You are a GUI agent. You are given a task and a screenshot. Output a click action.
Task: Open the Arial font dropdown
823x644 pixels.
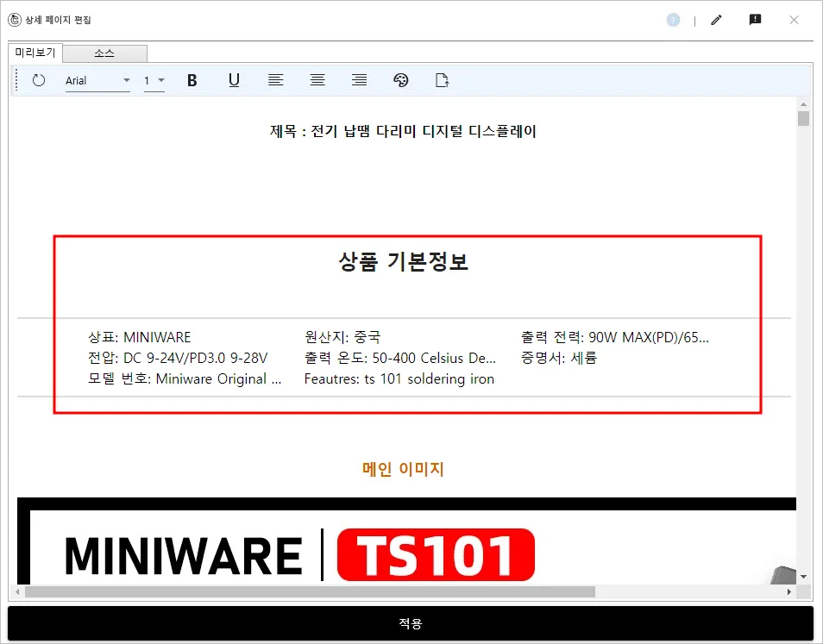point(97,81)
